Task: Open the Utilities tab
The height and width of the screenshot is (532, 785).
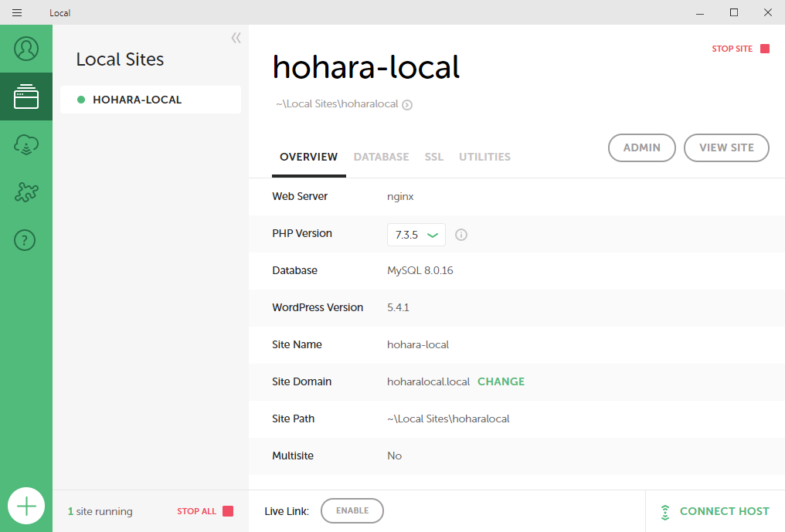Action: 484,157
